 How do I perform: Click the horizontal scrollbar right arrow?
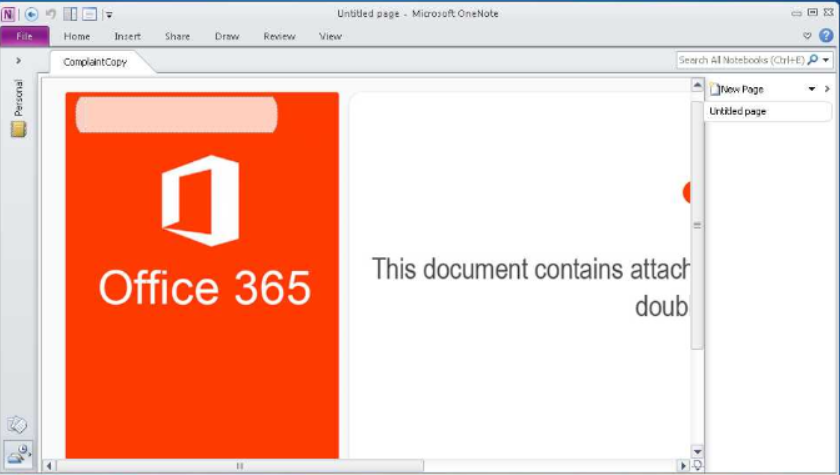pyautogui.click(x=682, y=466)
